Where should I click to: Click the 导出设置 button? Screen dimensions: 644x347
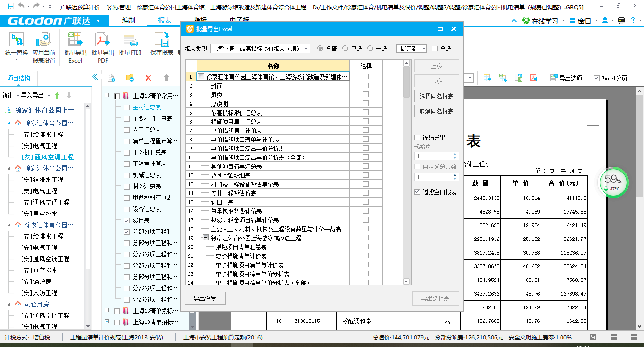(205, 298)
